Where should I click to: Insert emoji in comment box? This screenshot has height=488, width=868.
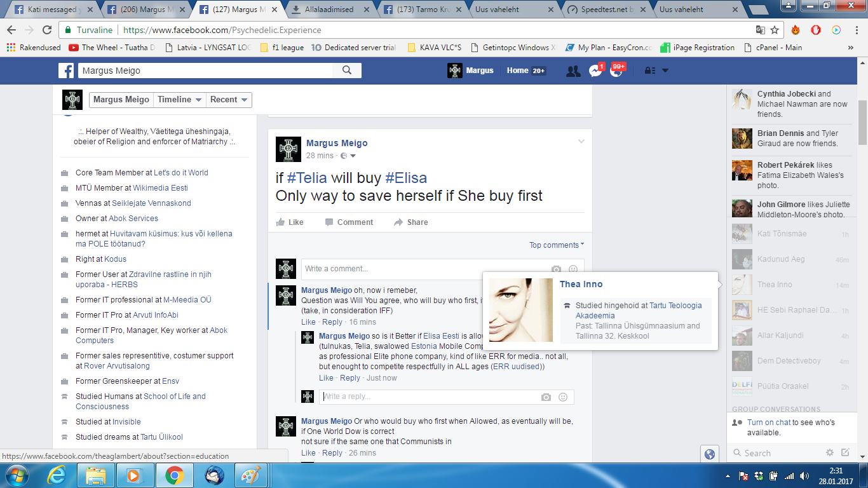coord(573,269)
